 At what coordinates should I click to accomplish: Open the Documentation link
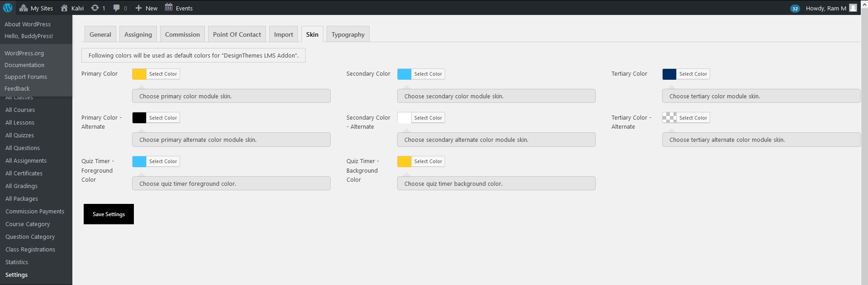coord(24,65)
